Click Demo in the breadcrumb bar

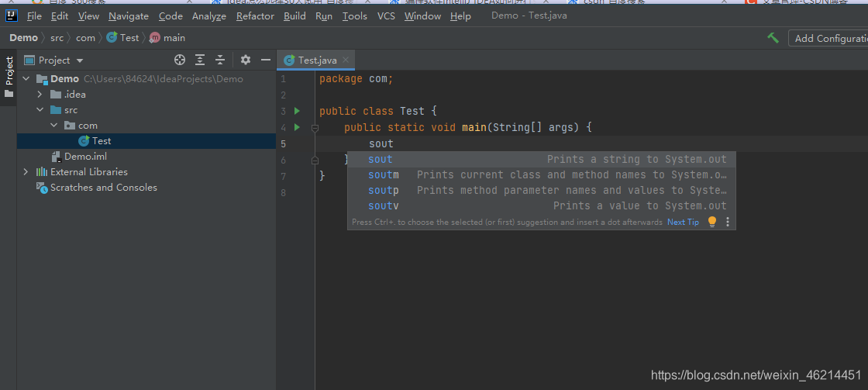23,38
